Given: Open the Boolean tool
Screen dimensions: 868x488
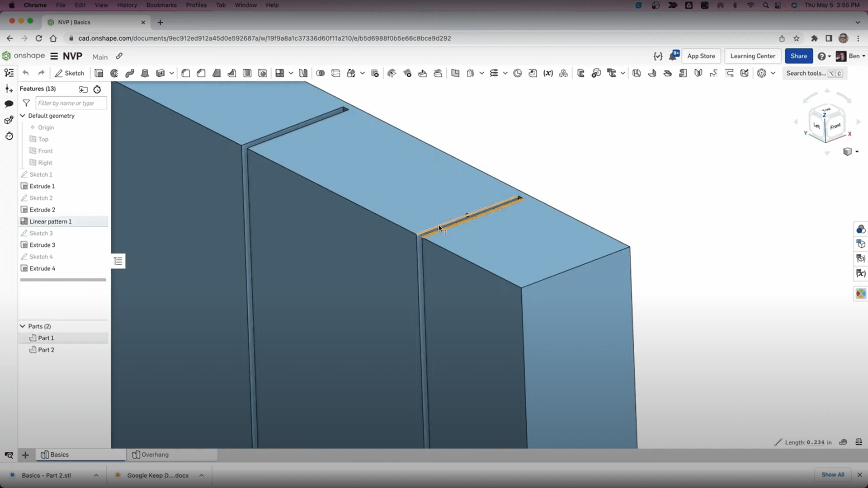Looking at the screenshot, I should pos(321,73).
